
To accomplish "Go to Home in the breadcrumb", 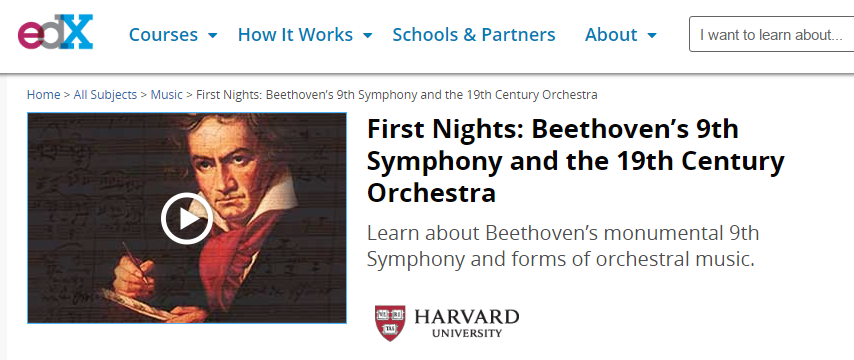I will pyautogui.click(x=44, y=95).
